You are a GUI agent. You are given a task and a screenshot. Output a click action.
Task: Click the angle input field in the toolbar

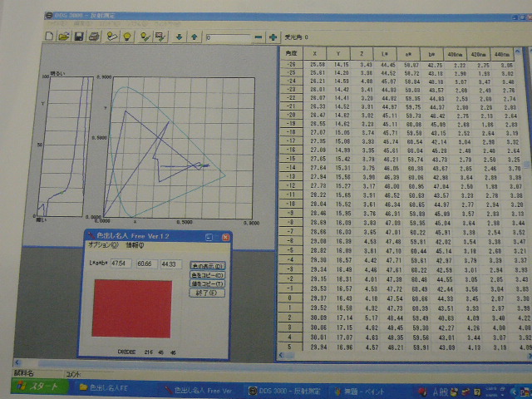(229, 37)
